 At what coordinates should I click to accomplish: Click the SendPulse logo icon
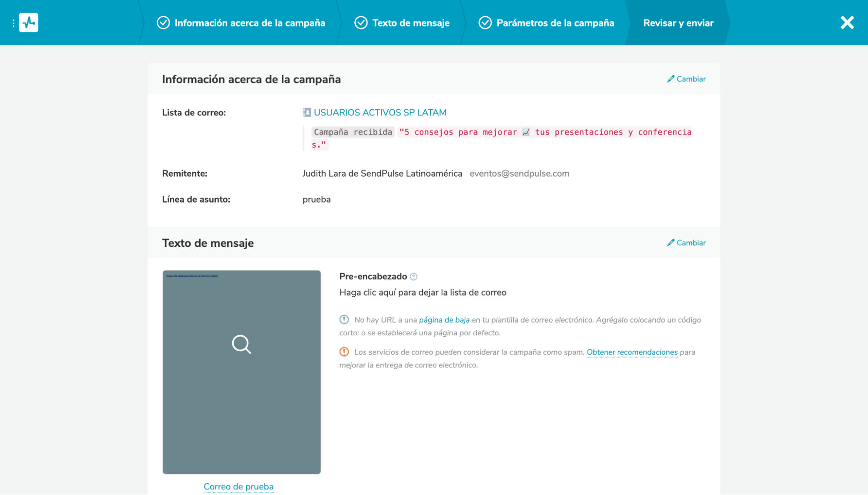(29, 23)
